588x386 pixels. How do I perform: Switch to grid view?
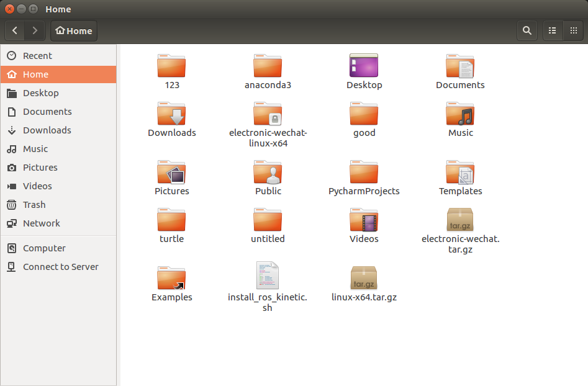click(x=573, y=30)
